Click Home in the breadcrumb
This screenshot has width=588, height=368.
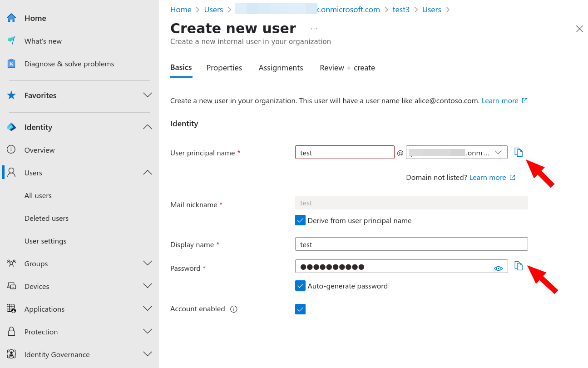[181, 10]
